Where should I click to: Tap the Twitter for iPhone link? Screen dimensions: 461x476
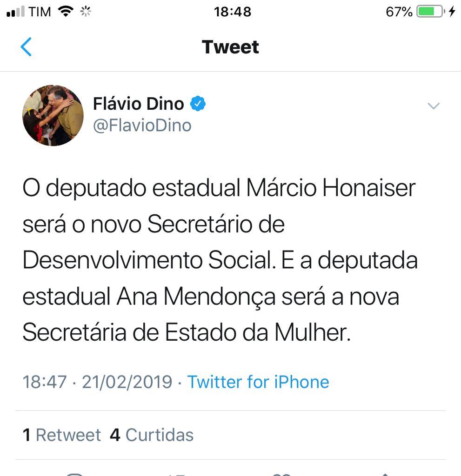(x=258, y=382)
